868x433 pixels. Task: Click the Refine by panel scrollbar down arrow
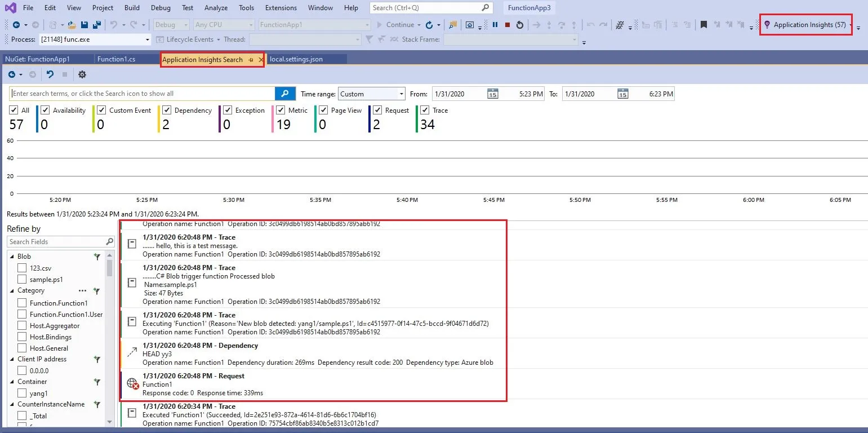tap(110, 421)
